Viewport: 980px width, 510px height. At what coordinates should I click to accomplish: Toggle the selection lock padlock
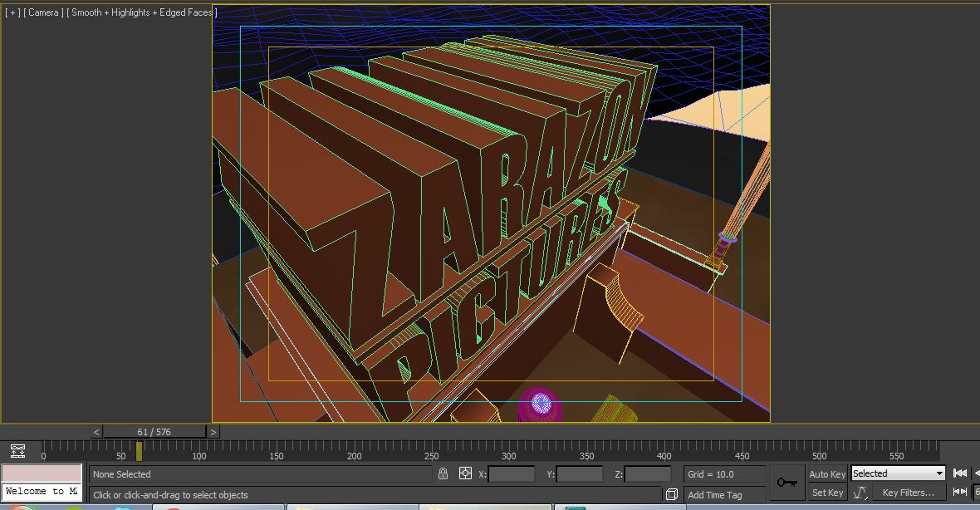[443, 473]
